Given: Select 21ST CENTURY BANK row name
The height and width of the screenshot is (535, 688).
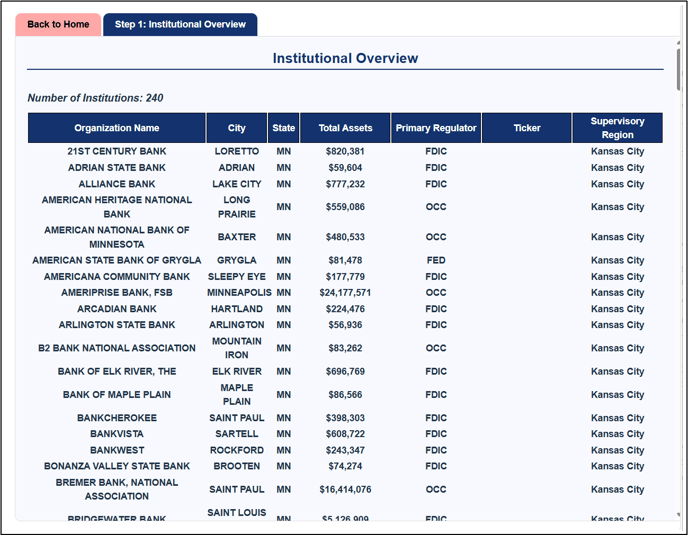Looking at the screenshot, I should (x=117, y=151).
